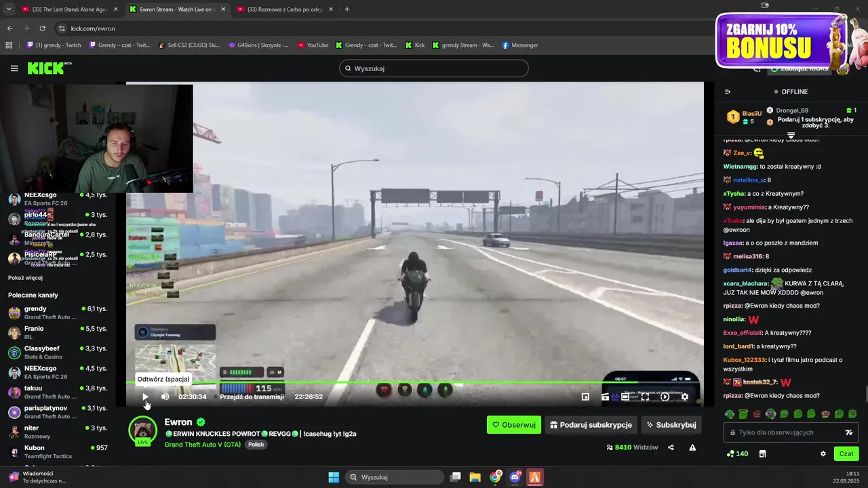Open the playback speed control
This screenshot has width=868, height=488.
665,397
